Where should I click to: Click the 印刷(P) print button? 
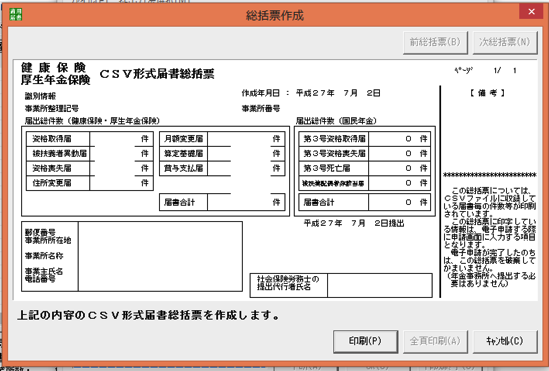point(365,341)
